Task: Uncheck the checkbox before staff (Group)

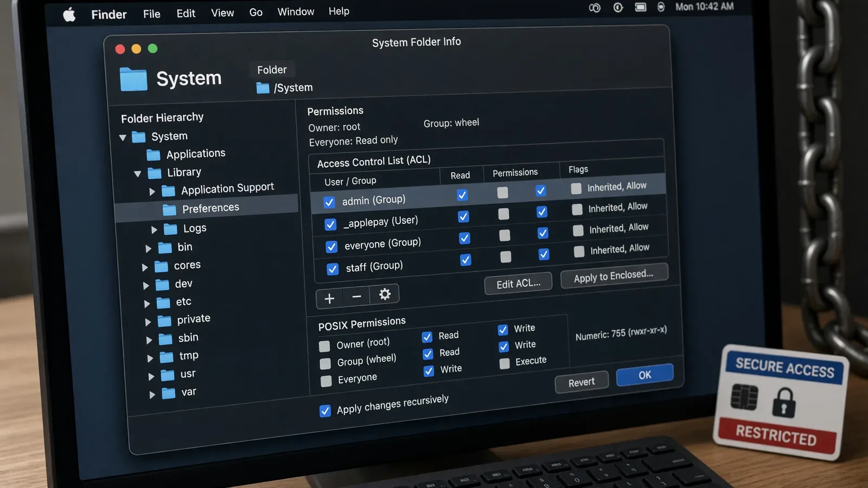Action: coord(333,269)
